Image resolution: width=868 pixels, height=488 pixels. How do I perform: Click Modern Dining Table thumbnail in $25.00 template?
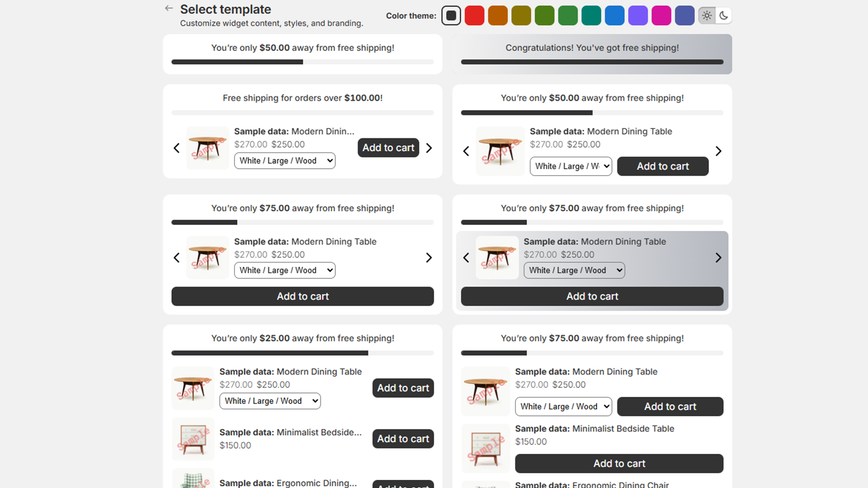pos(193,388)
